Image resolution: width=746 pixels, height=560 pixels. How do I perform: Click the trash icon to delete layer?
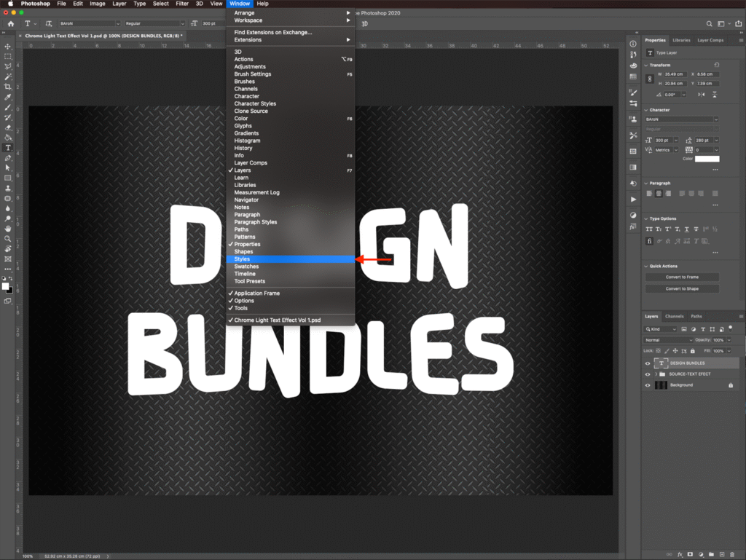(x=731, y=555)
